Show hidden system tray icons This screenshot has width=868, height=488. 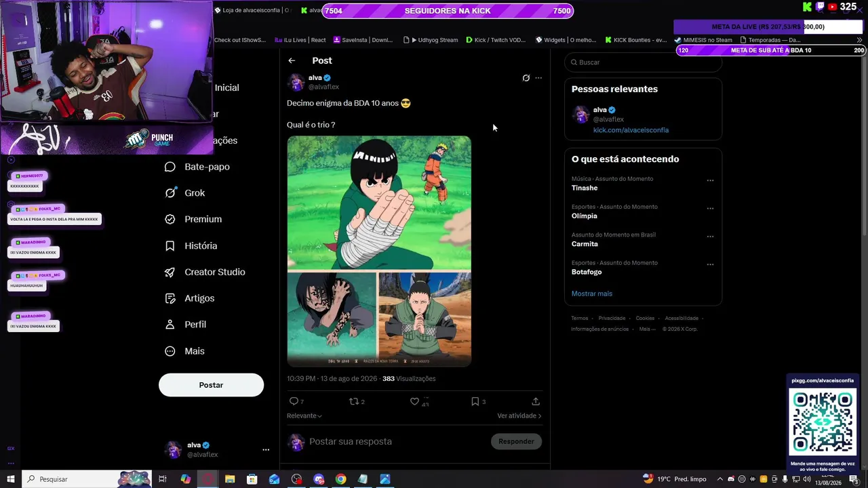click(720, 479)
